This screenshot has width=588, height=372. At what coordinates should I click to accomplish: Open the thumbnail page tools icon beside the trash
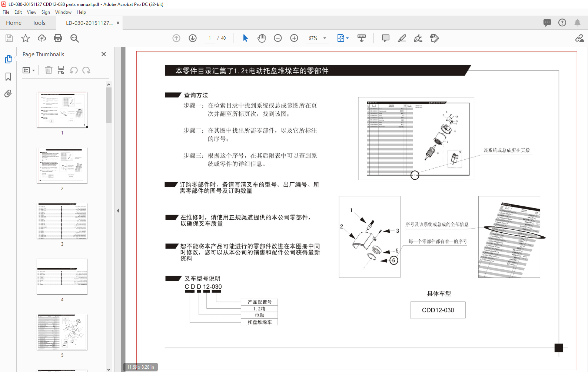pyautogui.click(x=61, y=70)
